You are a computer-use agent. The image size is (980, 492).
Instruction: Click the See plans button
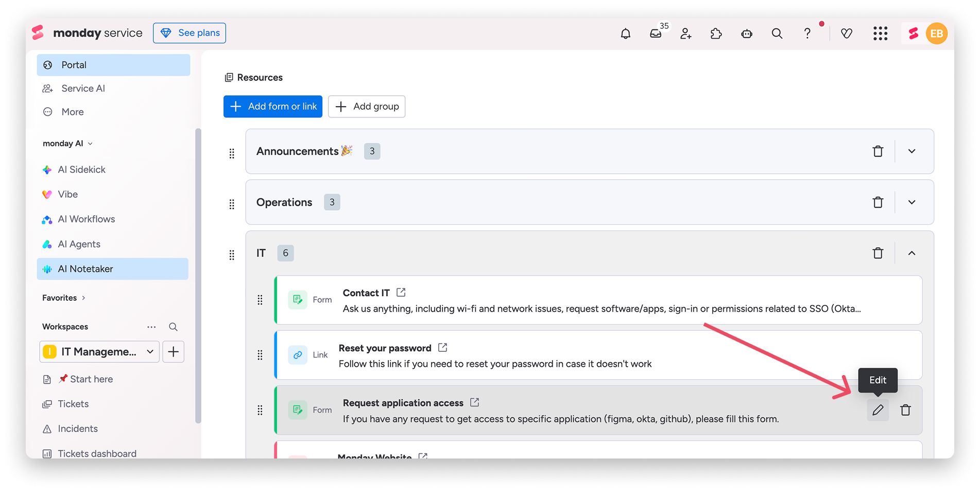190,33
